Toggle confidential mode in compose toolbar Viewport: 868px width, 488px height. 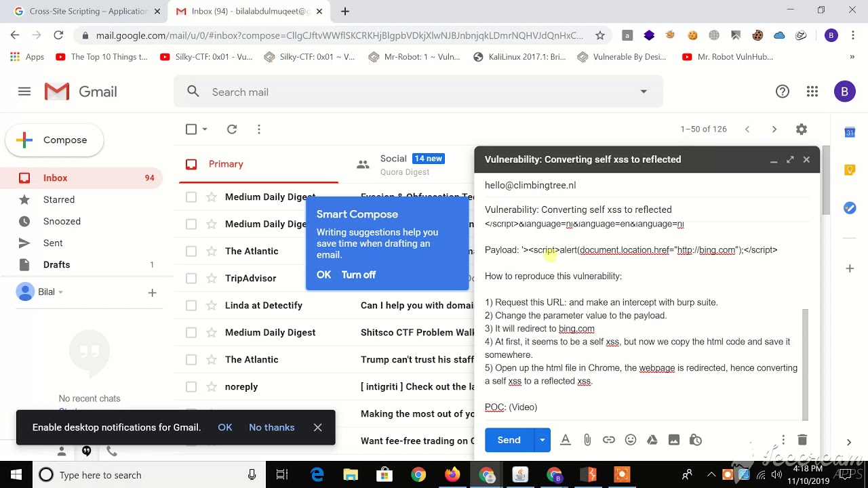click(x=696, y=440)
